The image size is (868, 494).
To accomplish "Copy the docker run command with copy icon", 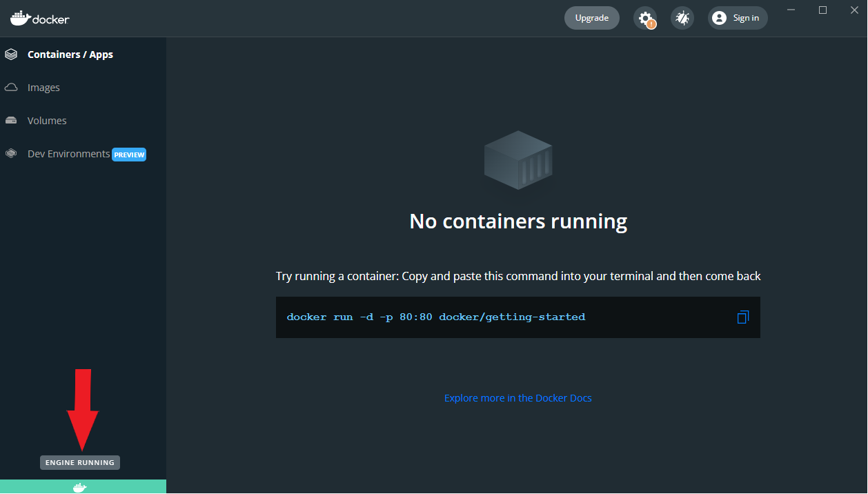I will [742, 317].
